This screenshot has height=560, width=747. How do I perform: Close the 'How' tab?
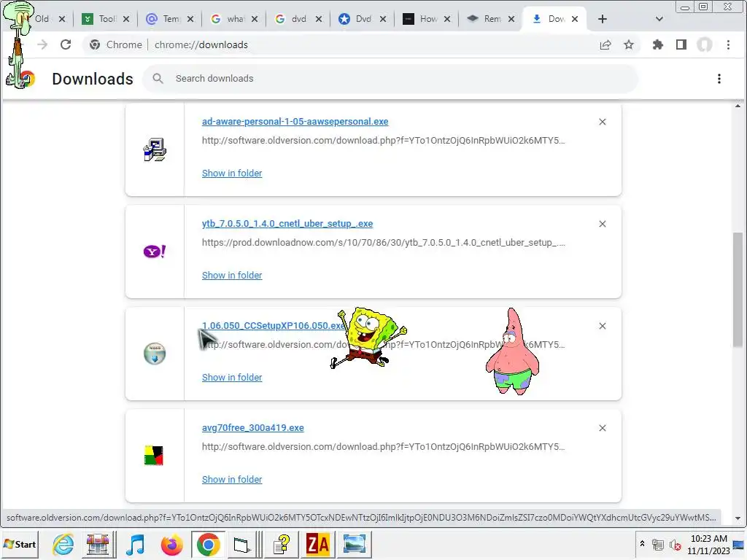447,19
